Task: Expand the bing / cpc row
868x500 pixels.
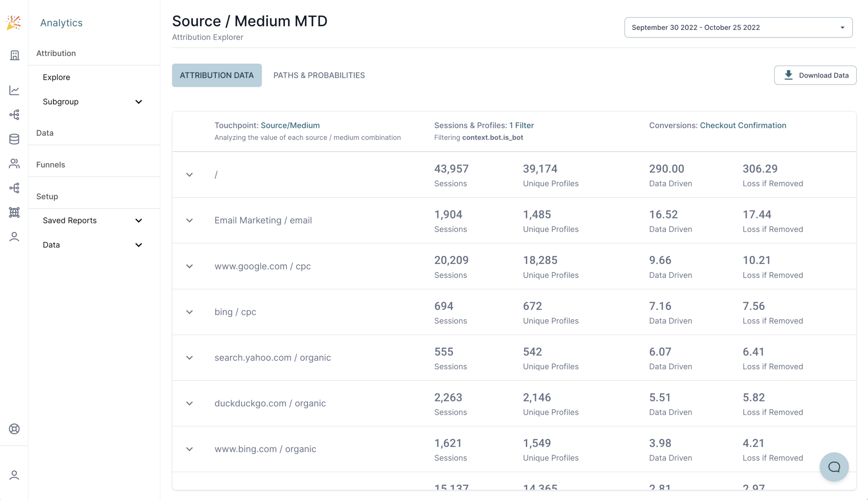Action: point(190,312)
